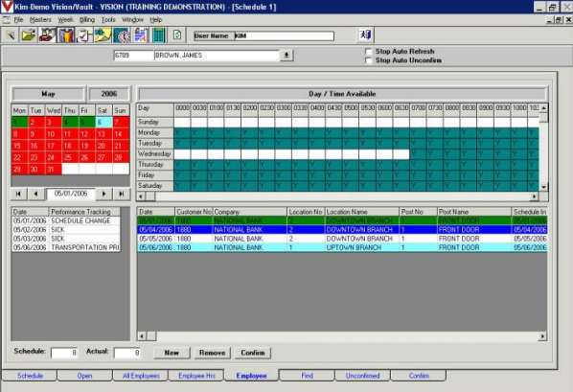
Task: Select the Employee tab
Action: [x=251, y=376]
